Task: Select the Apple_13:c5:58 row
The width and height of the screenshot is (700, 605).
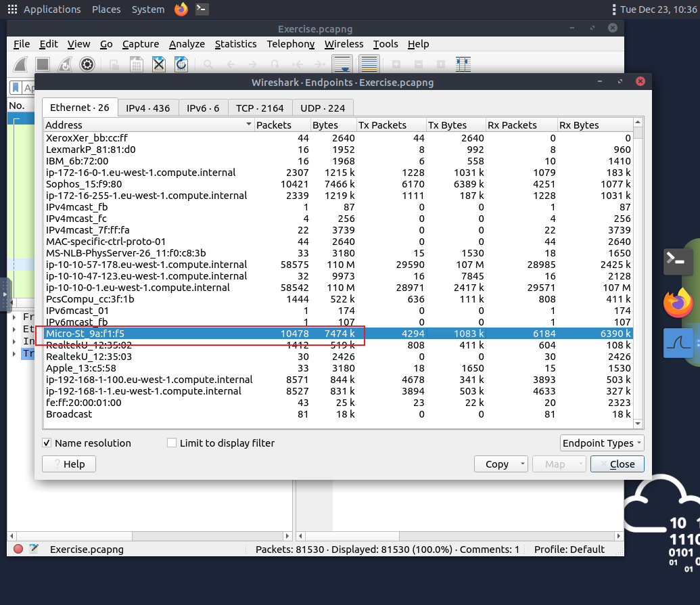Action: point(338,368)
